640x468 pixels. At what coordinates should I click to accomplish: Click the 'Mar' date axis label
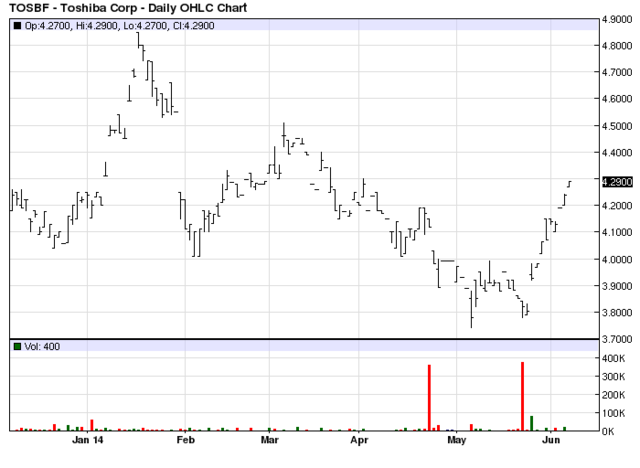click(x=269, y=440)
